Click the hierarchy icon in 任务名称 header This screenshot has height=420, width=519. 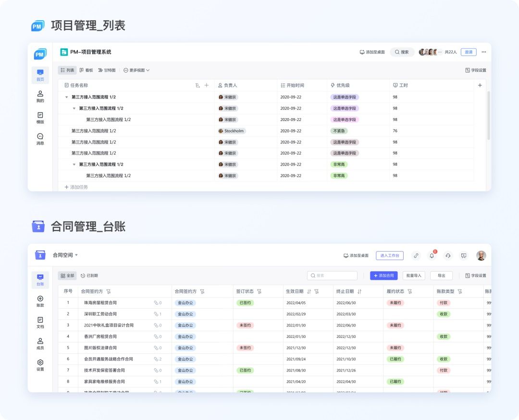198,85
